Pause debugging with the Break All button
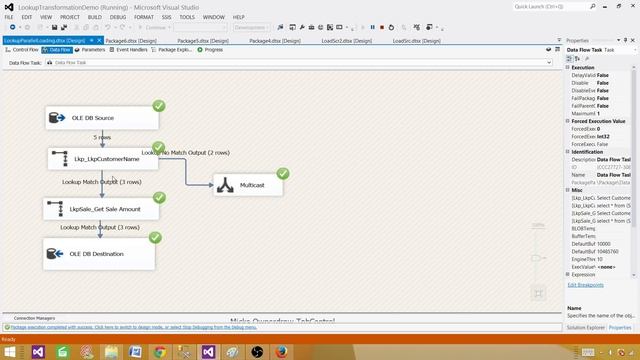 coord(373,27)
